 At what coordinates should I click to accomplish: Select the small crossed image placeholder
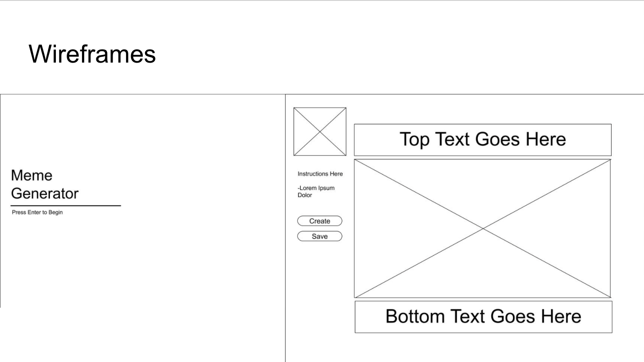[x=320, y=131]
